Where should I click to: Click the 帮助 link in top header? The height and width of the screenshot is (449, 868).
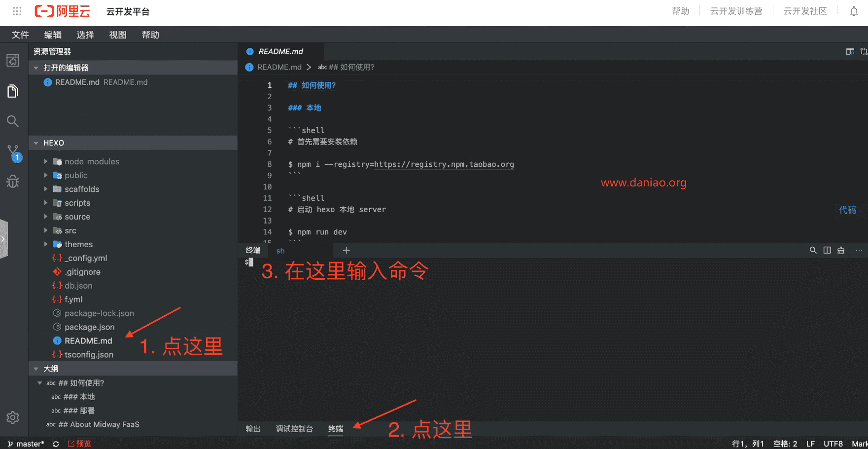[x=681, y=11]
